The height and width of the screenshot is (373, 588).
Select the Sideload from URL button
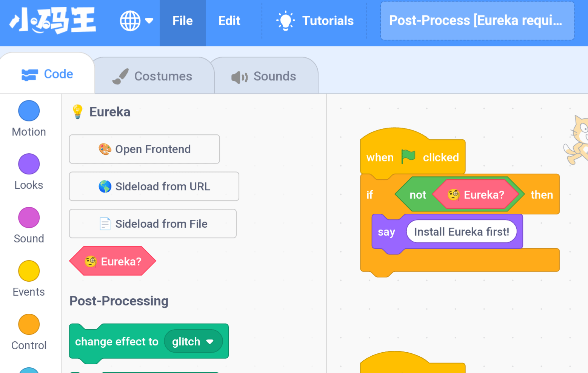(x=154, y=186)
